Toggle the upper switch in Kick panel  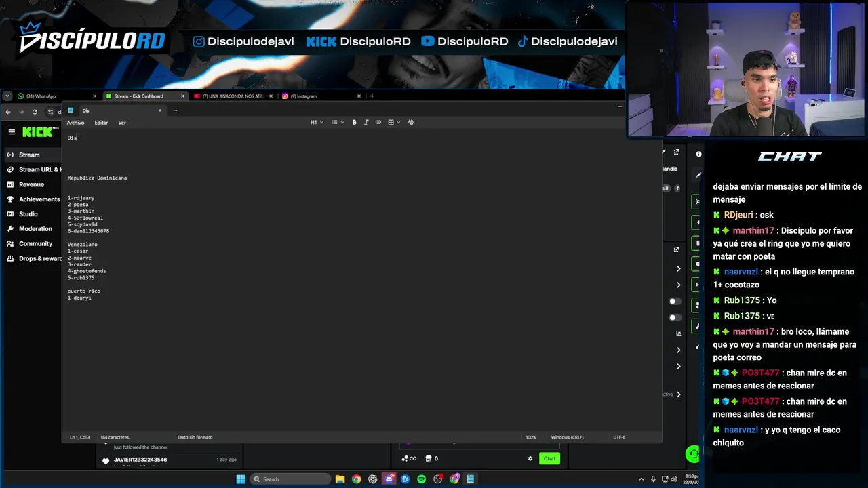(674, 302)
